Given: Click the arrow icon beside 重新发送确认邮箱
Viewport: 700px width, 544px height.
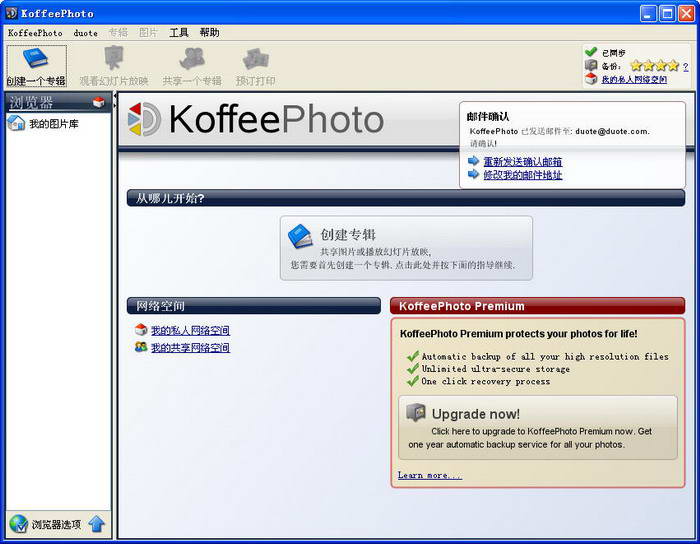Looking at the screenshot, I should [x=473, y=161].
